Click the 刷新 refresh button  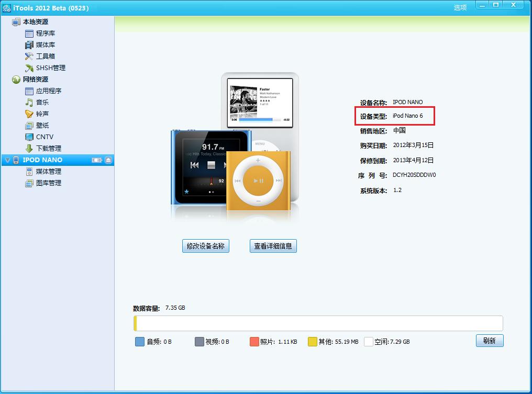click(x=490, y=341)
